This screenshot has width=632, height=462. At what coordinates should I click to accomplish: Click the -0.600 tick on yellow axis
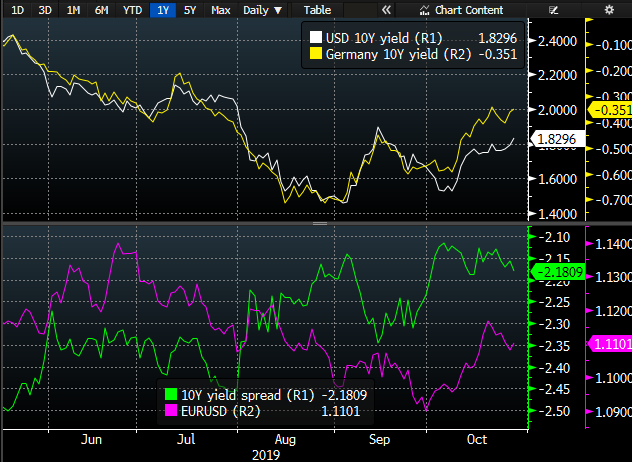point(613,175)
